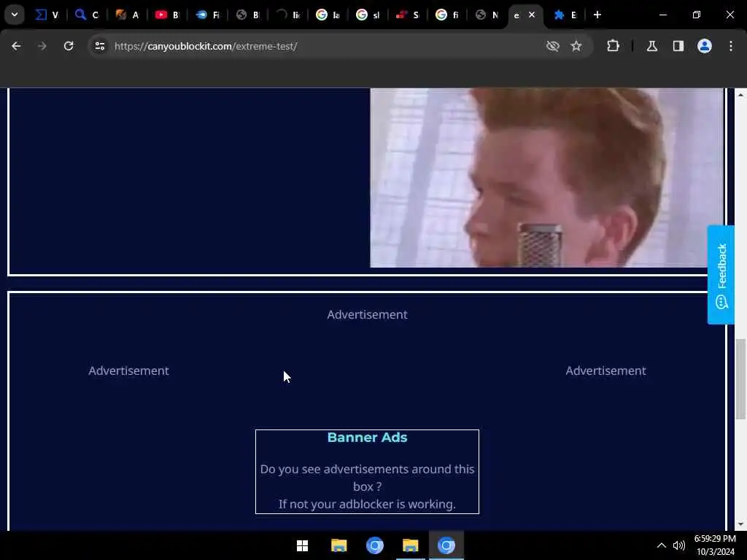
Task: Go back to the previous page
Action: (x=16, y=46)
